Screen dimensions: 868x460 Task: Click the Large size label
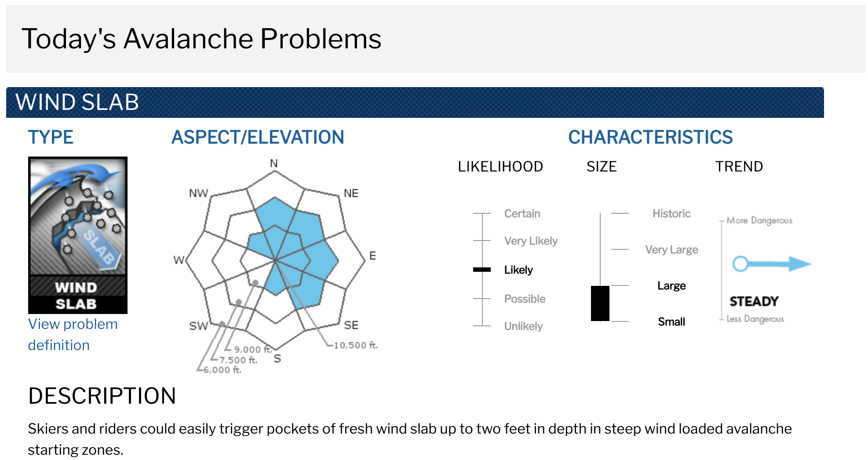pos(671,286)
